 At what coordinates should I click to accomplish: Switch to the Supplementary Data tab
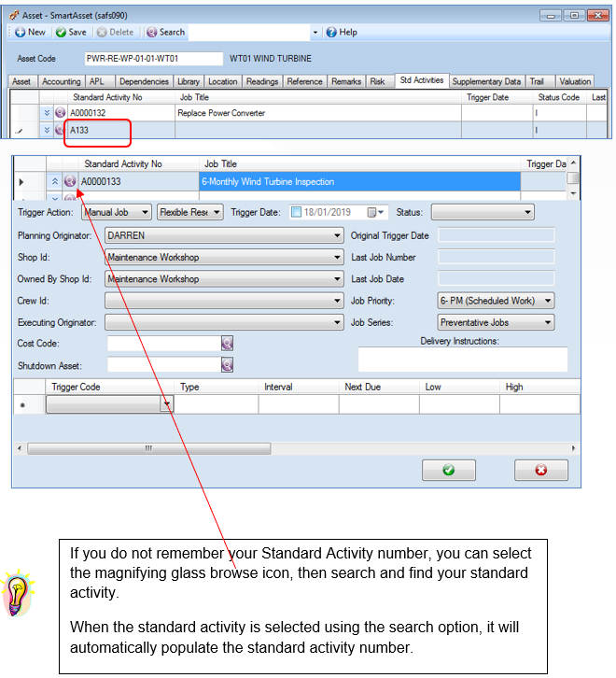pyautogui.click(x=486, y=81)
